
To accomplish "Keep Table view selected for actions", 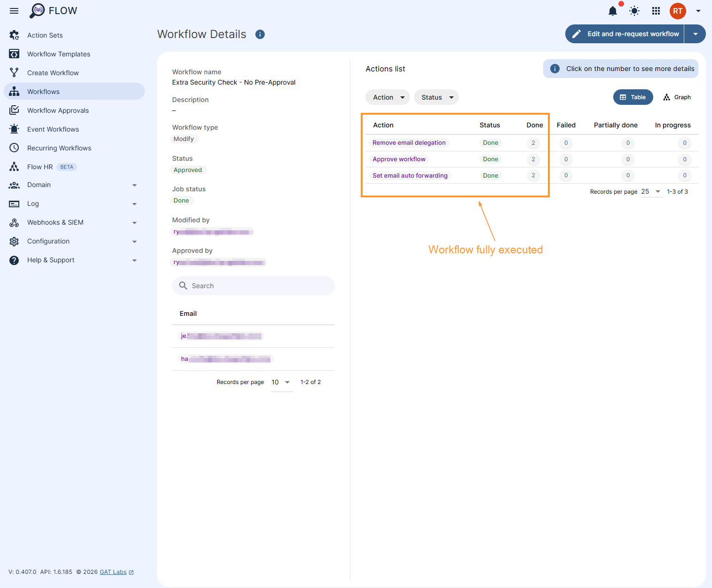I will coord(633,97).
